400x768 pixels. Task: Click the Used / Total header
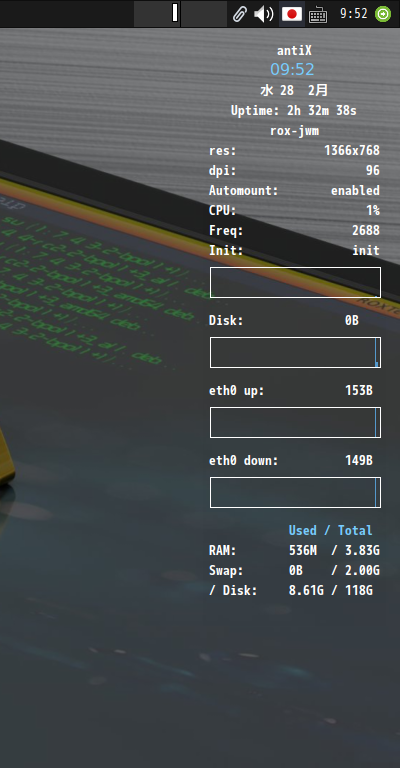point(330,530)
